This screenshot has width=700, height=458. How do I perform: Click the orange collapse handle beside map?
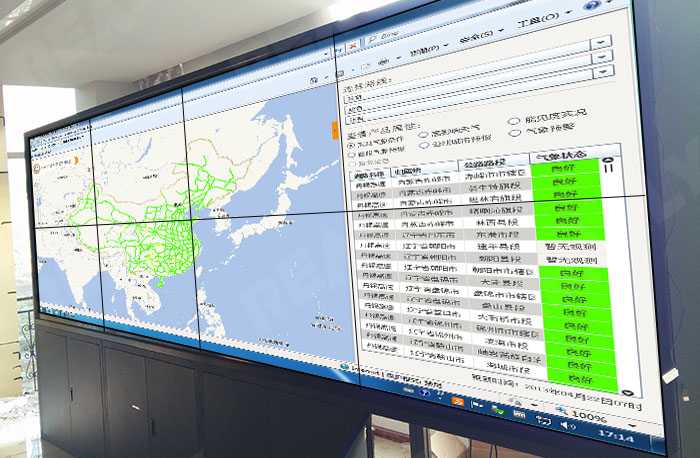(334, 130)
